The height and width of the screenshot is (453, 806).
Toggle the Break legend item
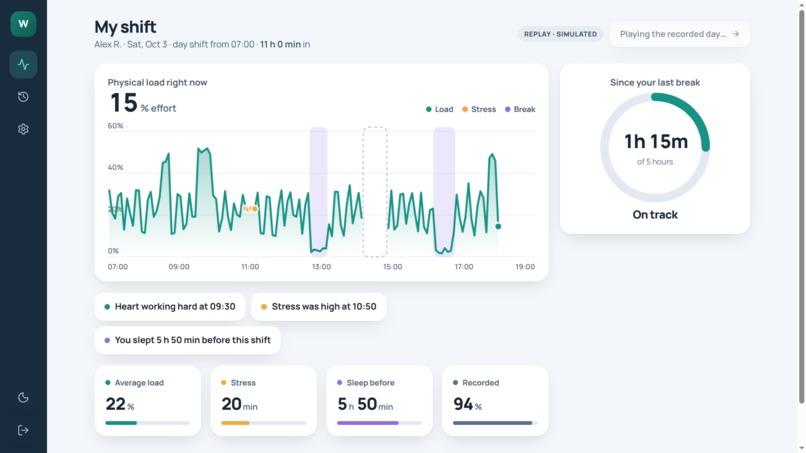pyautogui.click(x=520, y=109)
